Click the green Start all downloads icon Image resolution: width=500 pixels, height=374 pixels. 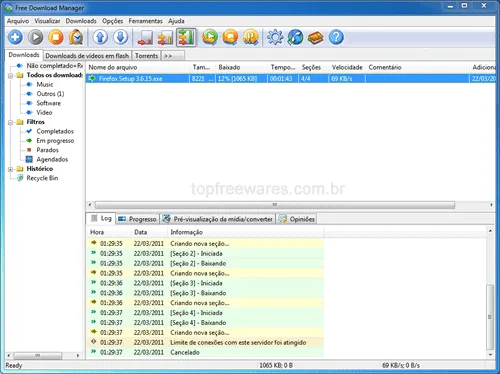210,37
